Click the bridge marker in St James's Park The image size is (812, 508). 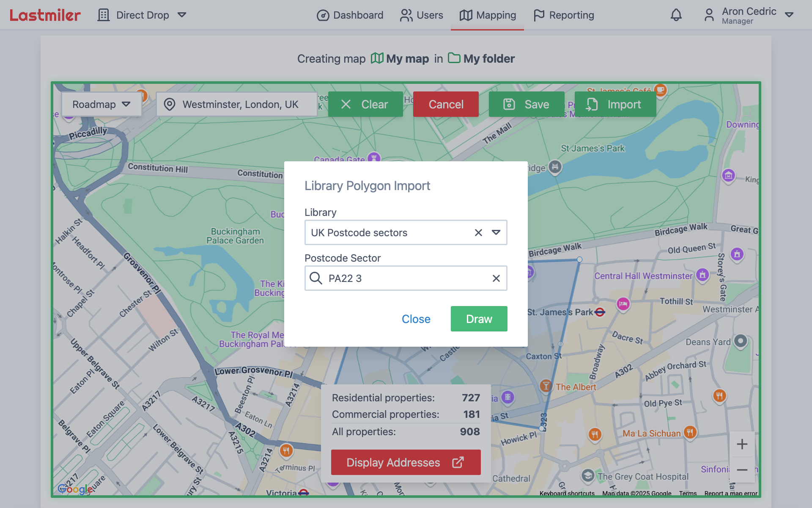point(555,167)
